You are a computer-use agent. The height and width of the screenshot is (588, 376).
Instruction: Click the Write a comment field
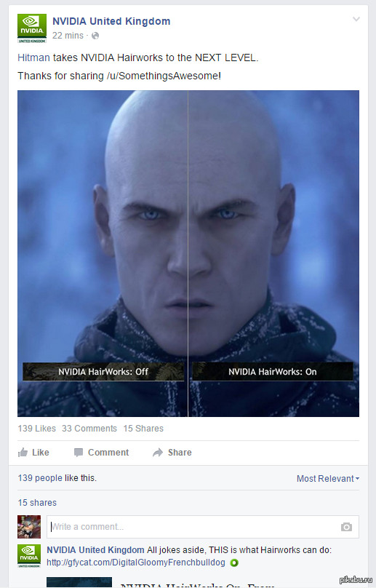click(203, 527)
